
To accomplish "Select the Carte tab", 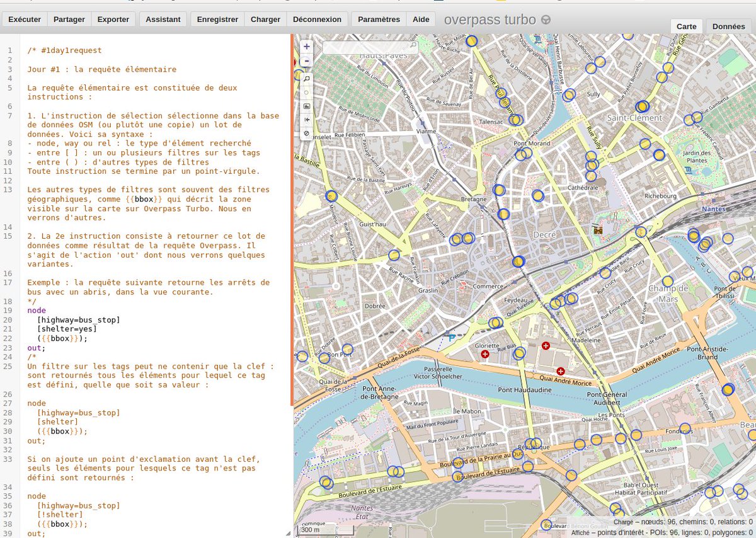I will pyautogui.click(x=687, y=26).
